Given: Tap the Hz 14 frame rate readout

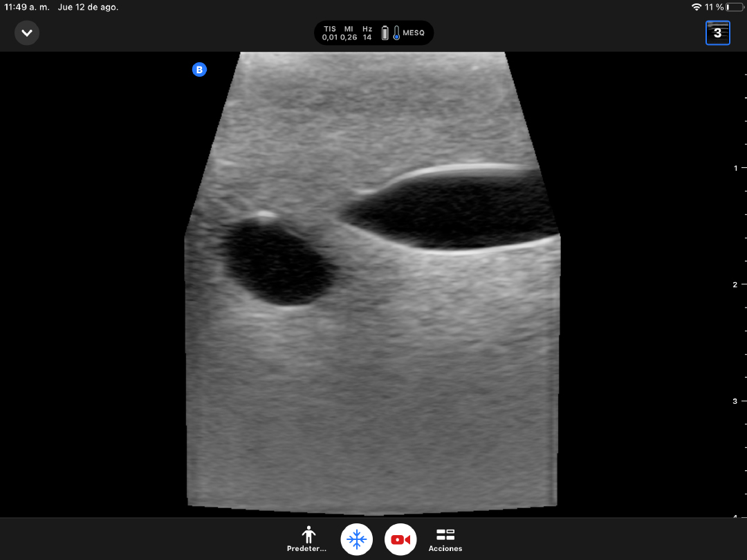Looking at the screenshot, I should point(367,33).
